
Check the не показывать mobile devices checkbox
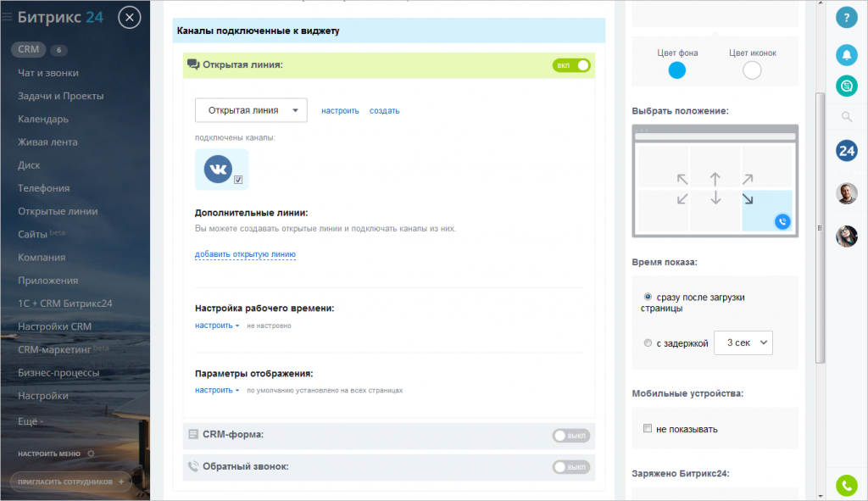click(647, 428)
